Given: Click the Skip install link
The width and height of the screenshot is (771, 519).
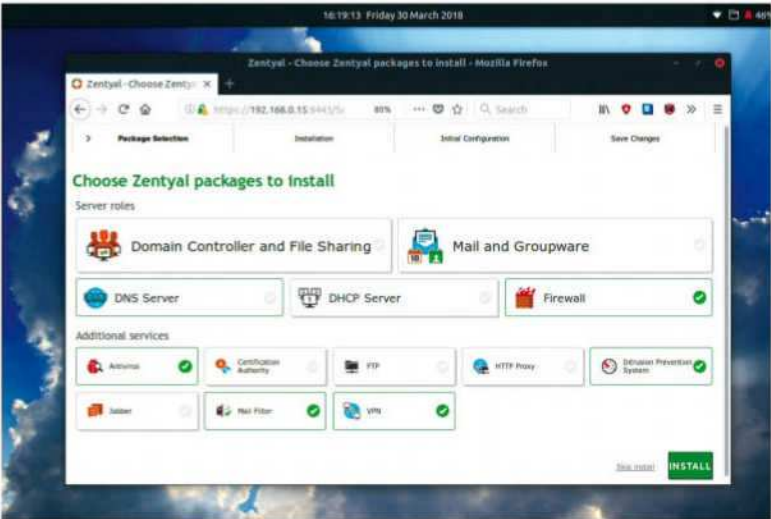Looking at the screenshot, I should click(x=635, y=467).
